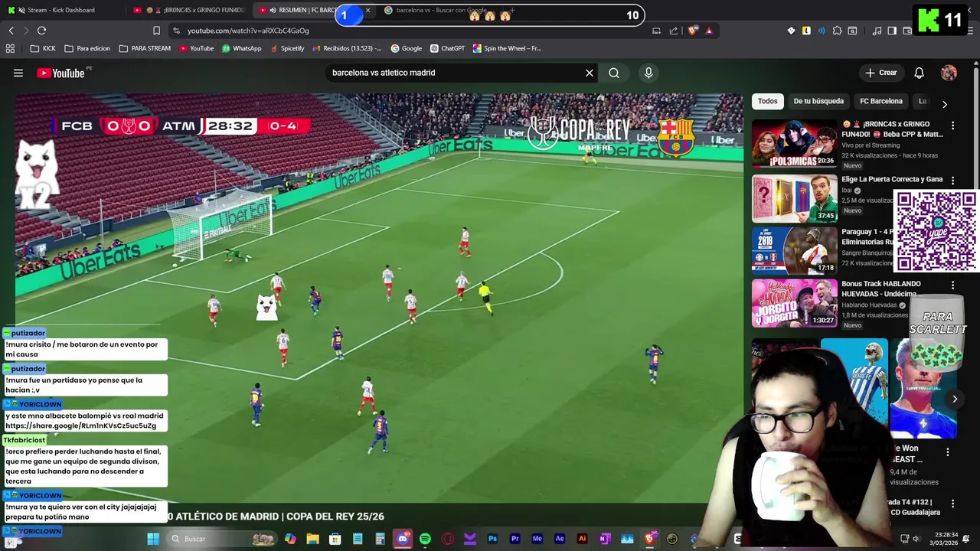Select the FC Barcelona chip
This screenshot has height=551, width=980.
click(881, 101)
